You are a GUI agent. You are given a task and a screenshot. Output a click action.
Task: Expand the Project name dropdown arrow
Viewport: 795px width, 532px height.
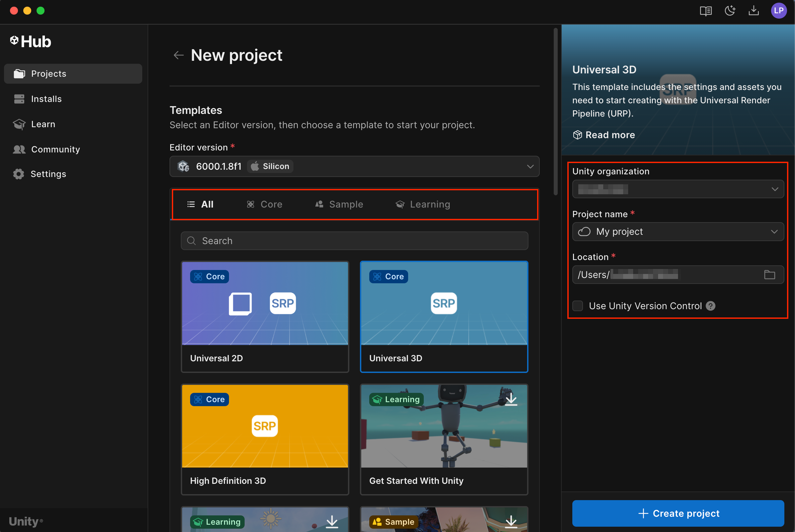click(774, 232)
